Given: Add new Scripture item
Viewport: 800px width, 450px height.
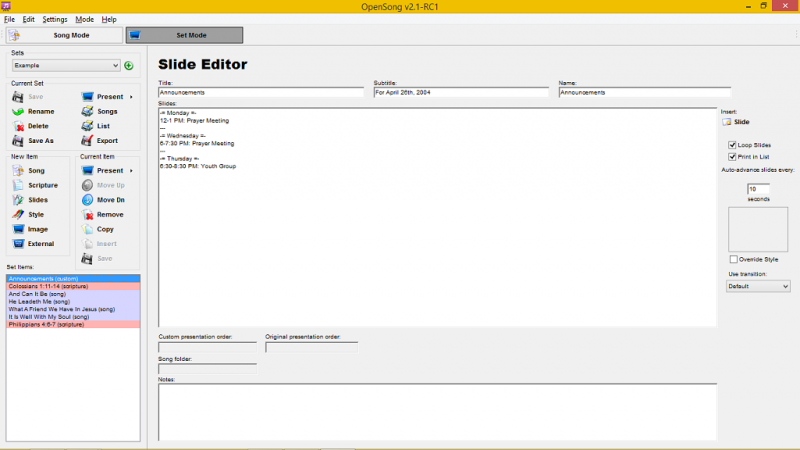Looking at the screenshot, I should coord(20,185).
